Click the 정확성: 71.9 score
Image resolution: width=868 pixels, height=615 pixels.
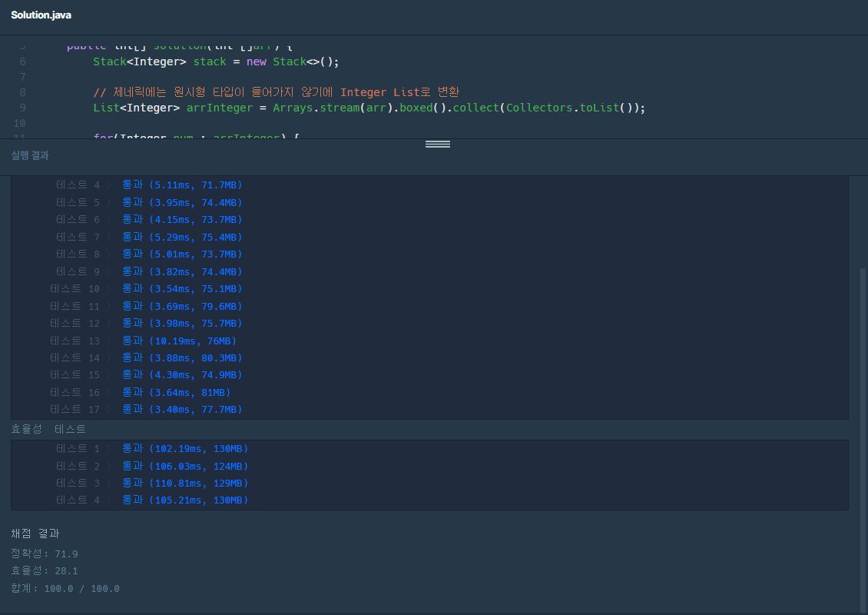45,553
